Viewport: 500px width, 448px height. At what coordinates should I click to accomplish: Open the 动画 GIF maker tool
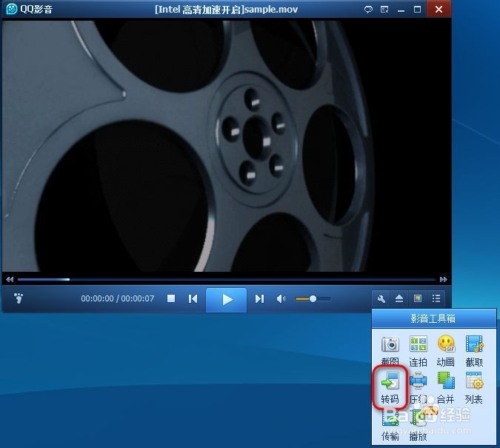point(446,351)
